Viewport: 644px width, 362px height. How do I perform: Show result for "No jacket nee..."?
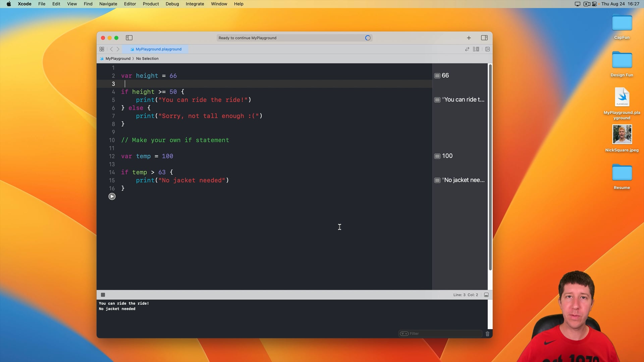pyautogui.click(x=437, y=180)
